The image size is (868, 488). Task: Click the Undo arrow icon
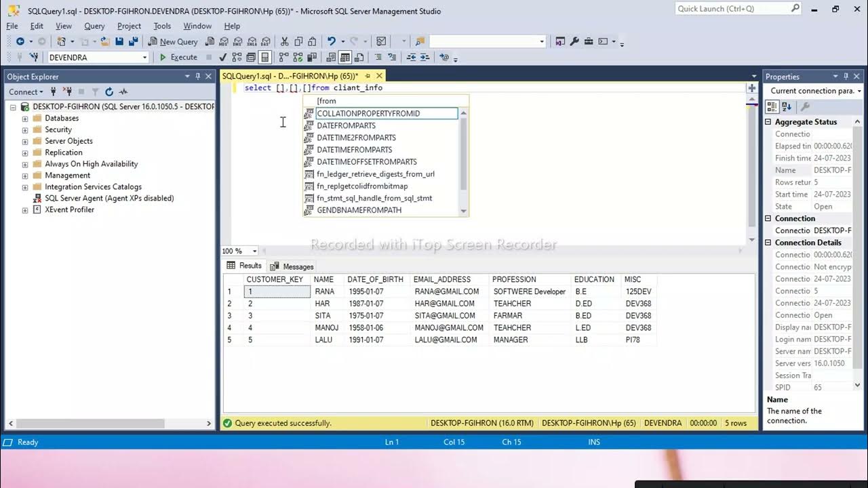pyautogui.click(x=331, y=41)
